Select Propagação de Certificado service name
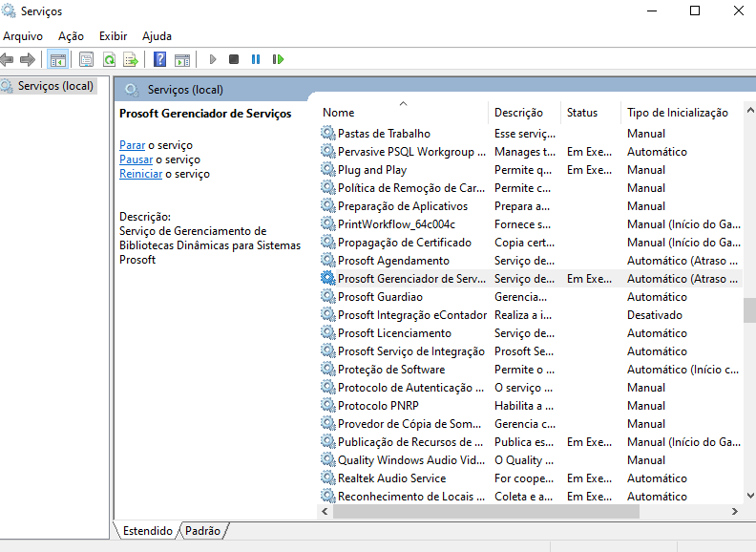 point(405,243)
